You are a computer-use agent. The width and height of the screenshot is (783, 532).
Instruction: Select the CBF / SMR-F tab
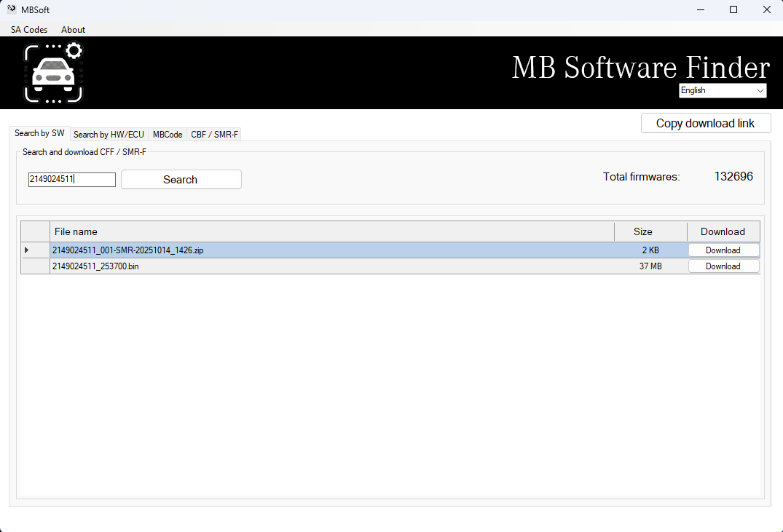(214, 134)
